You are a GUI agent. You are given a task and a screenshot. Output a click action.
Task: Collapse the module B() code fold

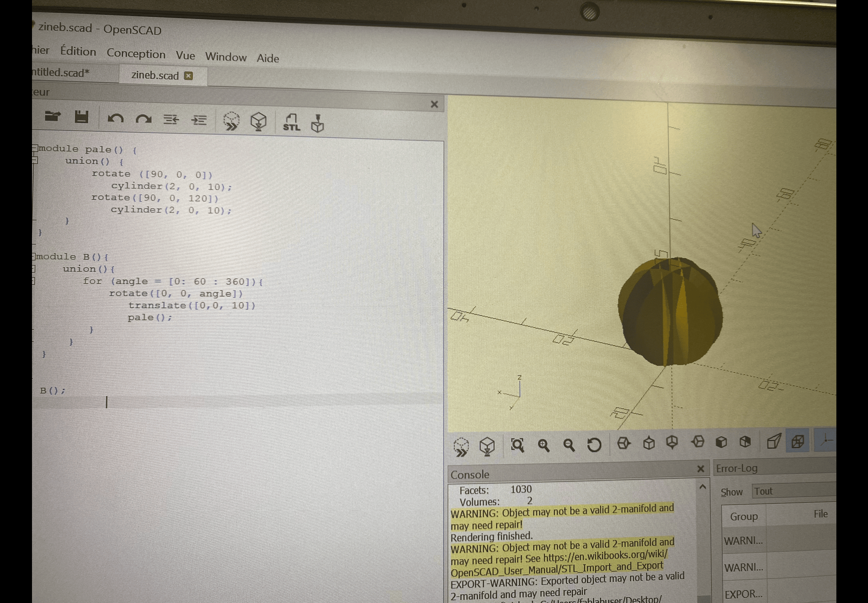pyautogui.click(x=34, y=257)
